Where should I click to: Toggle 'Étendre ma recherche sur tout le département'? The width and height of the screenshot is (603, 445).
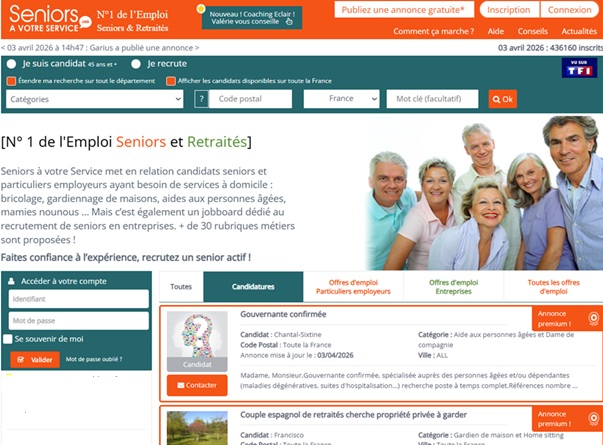click(x=11, y=81)
